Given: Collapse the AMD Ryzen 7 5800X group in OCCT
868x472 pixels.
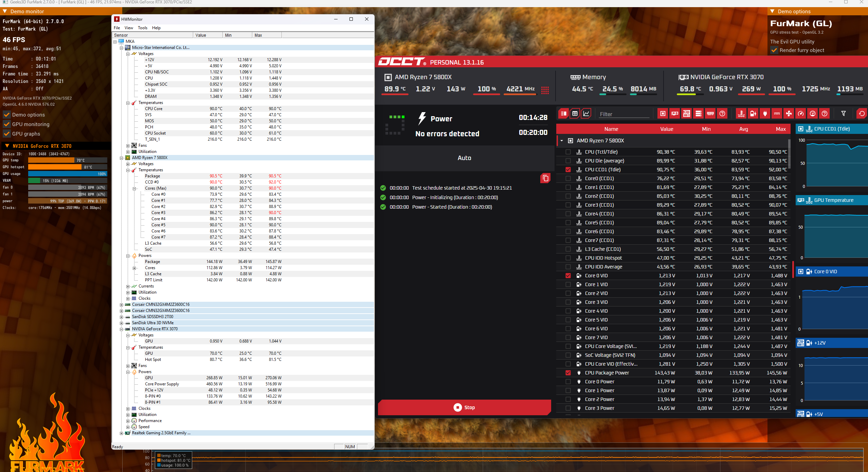Looking at the screenshot, I should coord(562,141).
